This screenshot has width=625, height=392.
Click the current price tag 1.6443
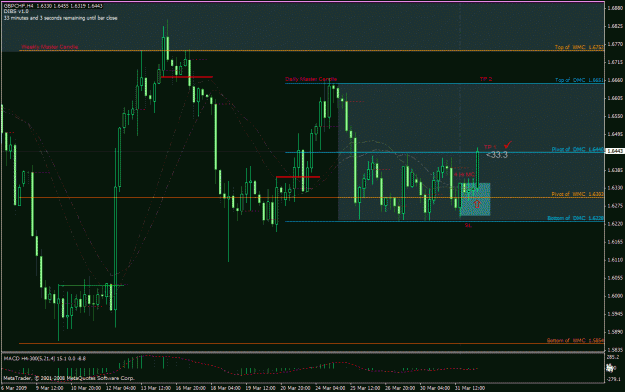tap(614, 151)
